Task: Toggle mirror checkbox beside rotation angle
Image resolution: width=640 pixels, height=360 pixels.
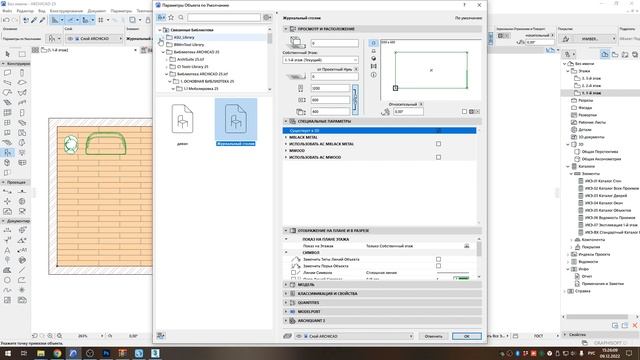Action: pyautogui.click(x=464, y=111)
